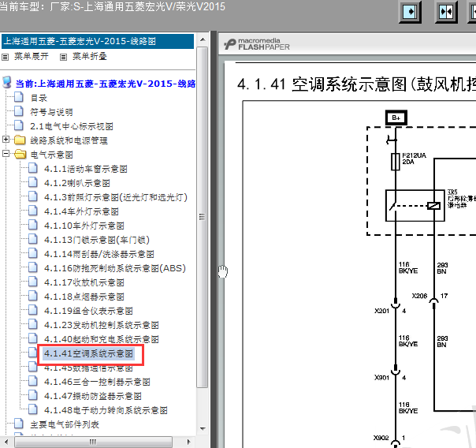Click the list icon beside 菜单展开
This screenshot has height=448, width=476.
pyautogui.click(x=6, y=57)
